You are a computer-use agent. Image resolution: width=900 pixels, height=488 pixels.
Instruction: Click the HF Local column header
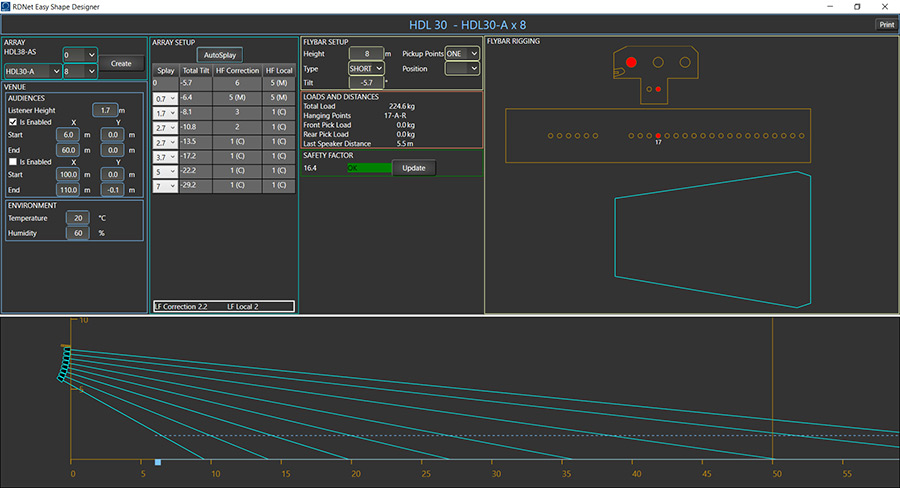(279, 70)
